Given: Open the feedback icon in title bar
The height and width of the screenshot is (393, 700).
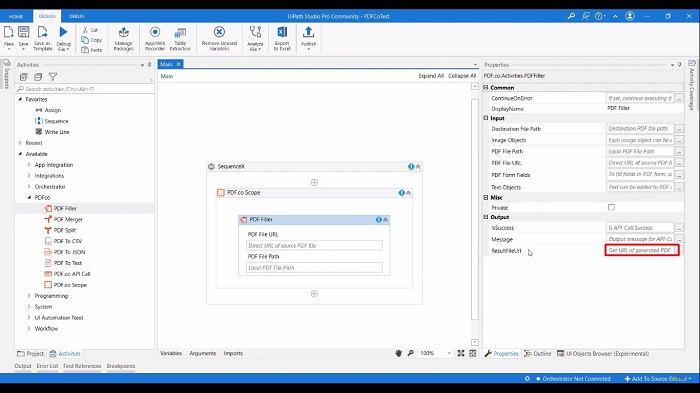Looking at the screenshot, I should [x=586, y=16].
